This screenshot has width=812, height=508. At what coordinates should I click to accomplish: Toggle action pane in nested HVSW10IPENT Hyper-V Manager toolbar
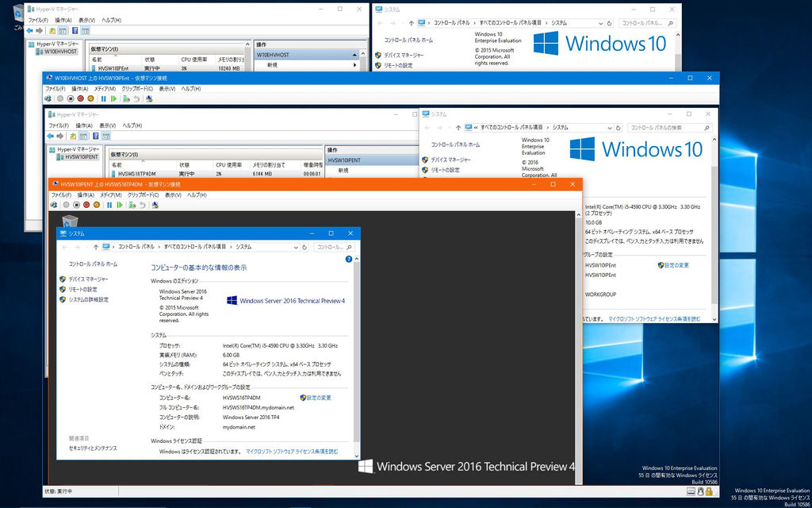point(105,137)
